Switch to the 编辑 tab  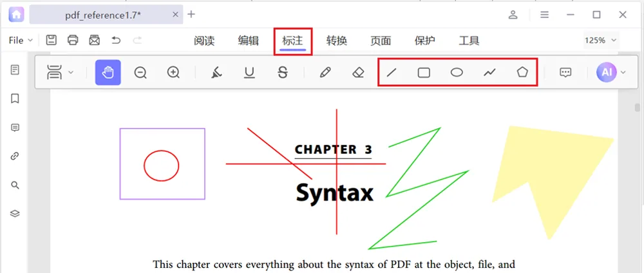(x=249, y=41)
